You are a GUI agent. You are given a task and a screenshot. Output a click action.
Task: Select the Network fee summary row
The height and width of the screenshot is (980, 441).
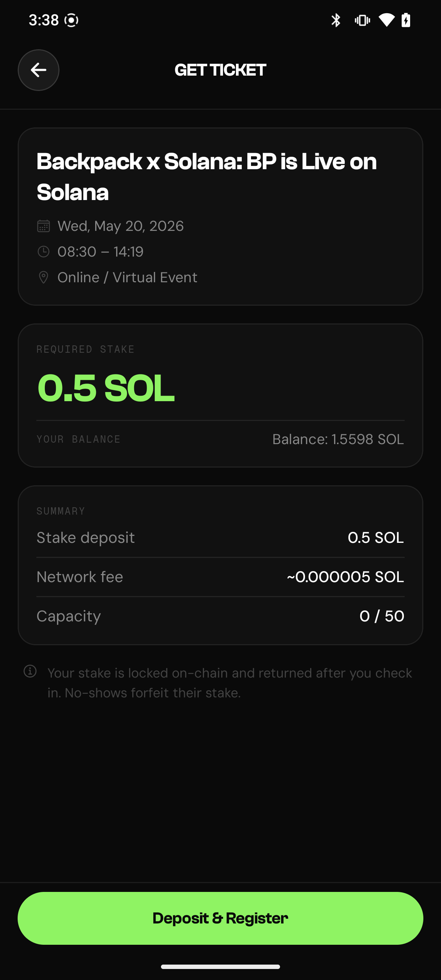click(x=220, y=577)
